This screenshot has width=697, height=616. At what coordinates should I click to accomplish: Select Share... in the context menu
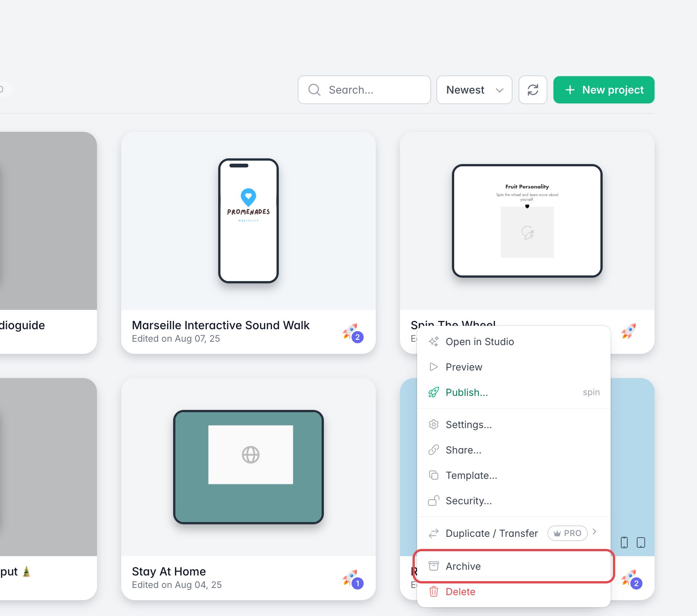click(514, 450)
